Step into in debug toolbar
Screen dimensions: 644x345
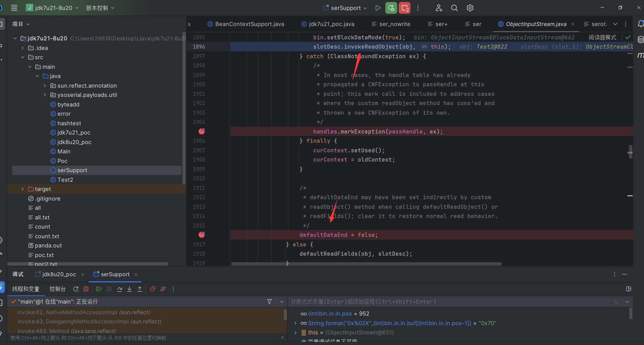(129, 289)
